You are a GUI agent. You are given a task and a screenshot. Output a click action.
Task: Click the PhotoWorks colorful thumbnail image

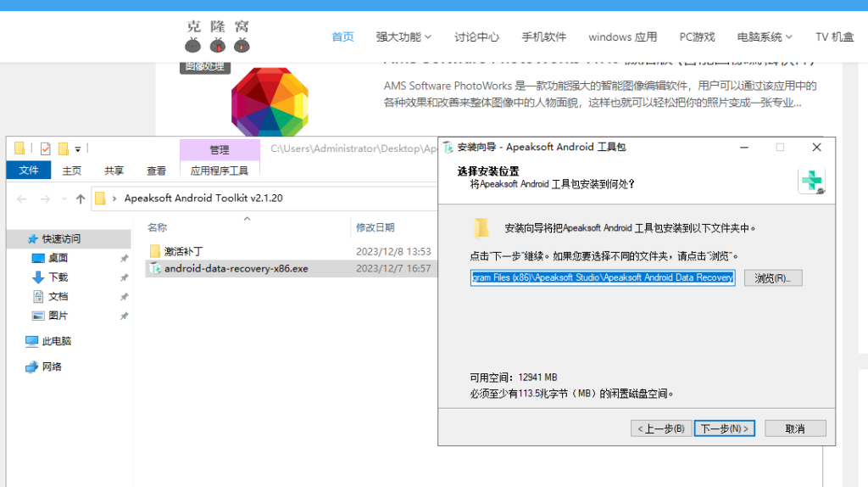(x=270, y=102)
